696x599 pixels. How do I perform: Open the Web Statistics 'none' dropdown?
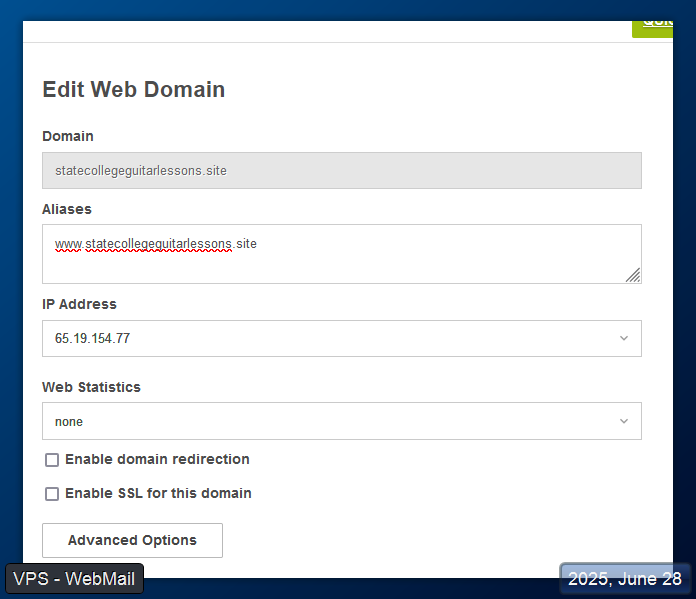click(342, 421)
